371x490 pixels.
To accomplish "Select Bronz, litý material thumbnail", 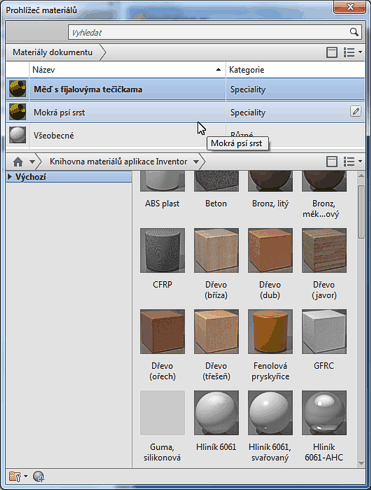I will (x=270, y=181).
